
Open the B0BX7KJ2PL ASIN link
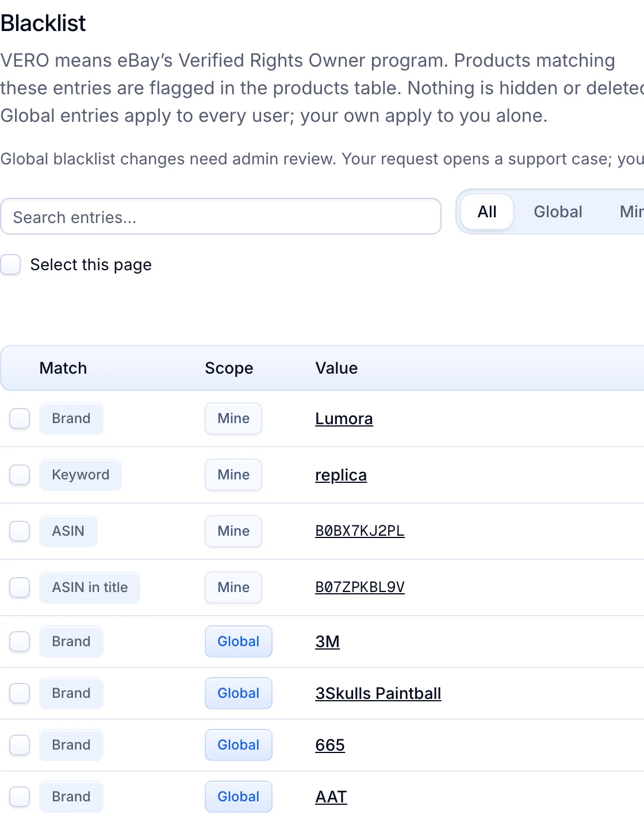tap(360, 531)
